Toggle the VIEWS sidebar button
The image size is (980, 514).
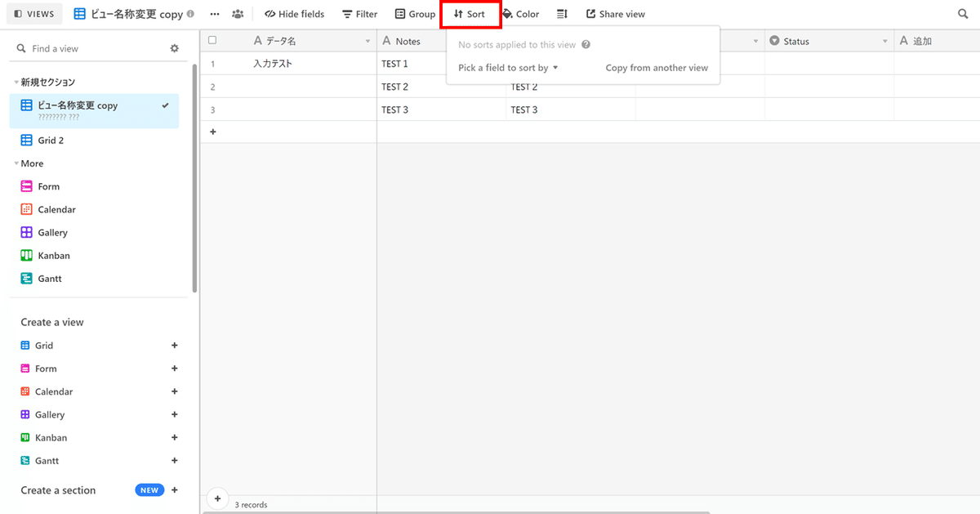(34, 14)
